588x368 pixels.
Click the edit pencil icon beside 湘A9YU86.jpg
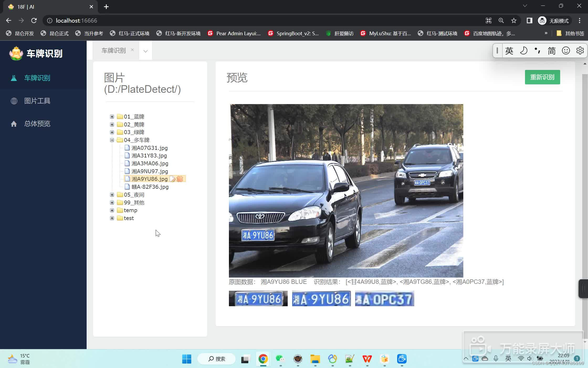[173, 179]
